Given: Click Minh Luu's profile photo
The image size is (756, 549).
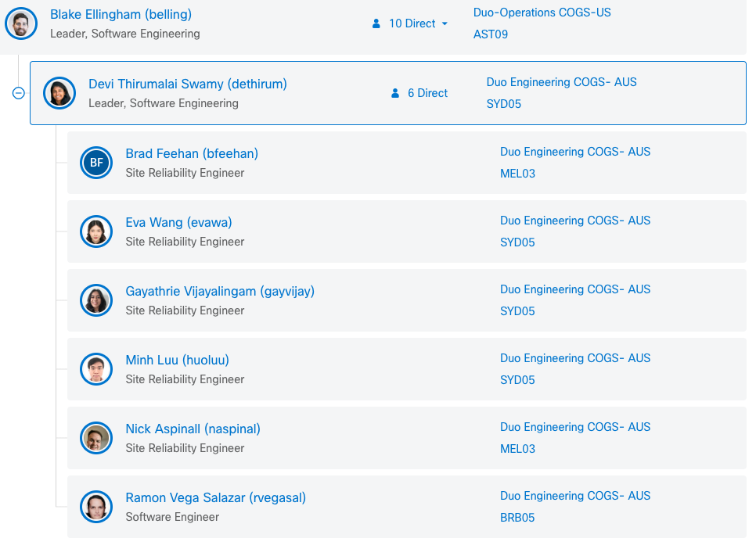Looking at the screenshot, I should click(x=96, y=369).
